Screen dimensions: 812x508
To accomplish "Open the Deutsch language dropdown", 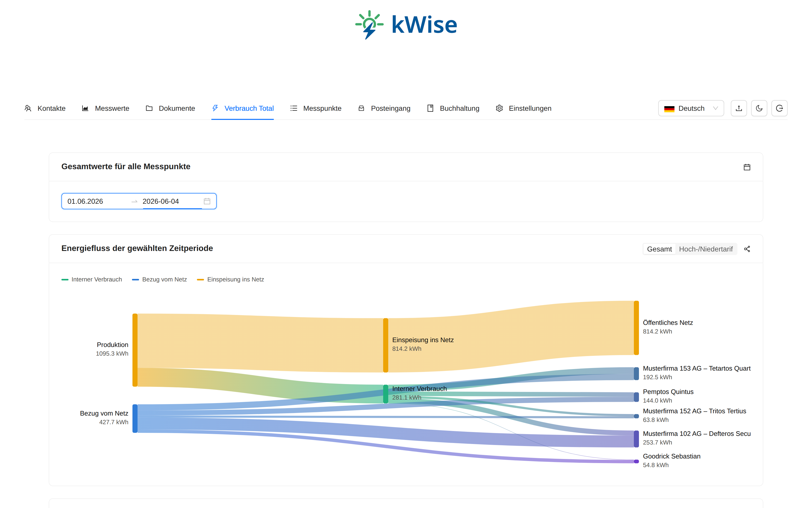I will pos(691,108).
